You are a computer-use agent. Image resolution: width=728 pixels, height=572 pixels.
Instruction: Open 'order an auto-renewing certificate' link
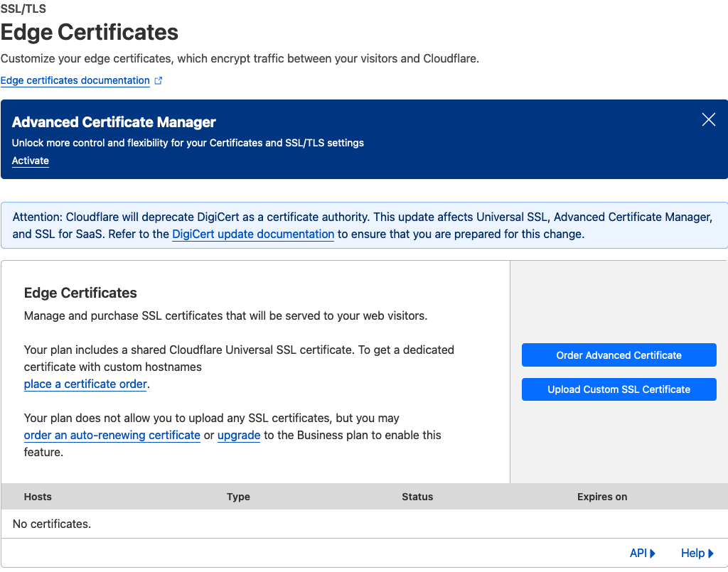click(112, 436)
